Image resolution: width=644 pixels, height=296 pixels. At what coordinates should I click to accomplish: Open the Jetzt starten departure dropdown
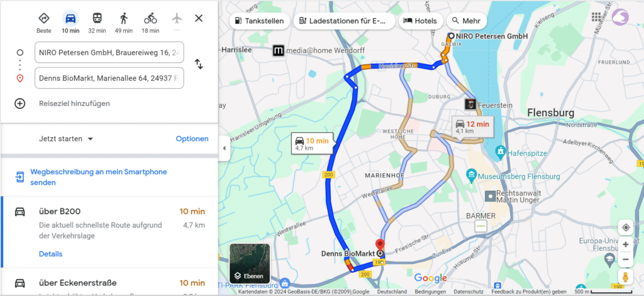66,139
